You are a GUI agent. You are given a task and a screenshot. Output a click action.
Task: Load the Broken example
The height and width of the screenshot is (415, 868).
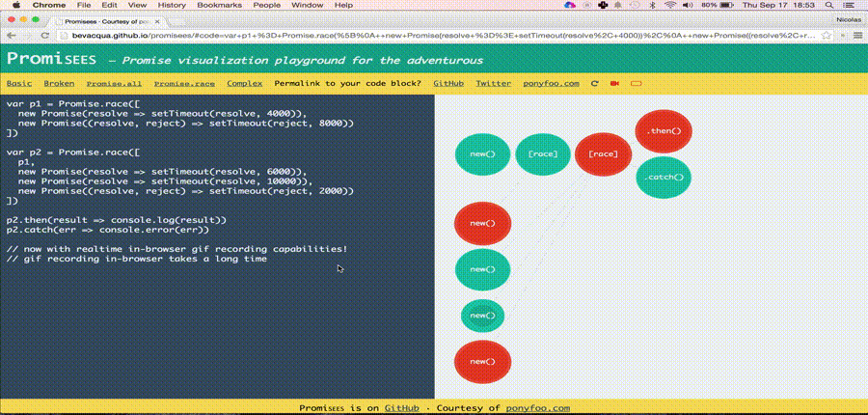[x=59, y=84]
